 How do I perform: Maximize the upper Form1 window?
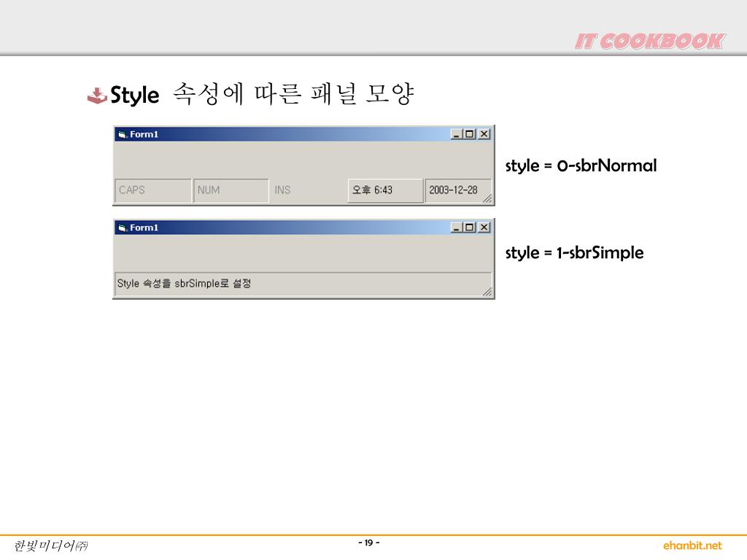pos(469,134)
